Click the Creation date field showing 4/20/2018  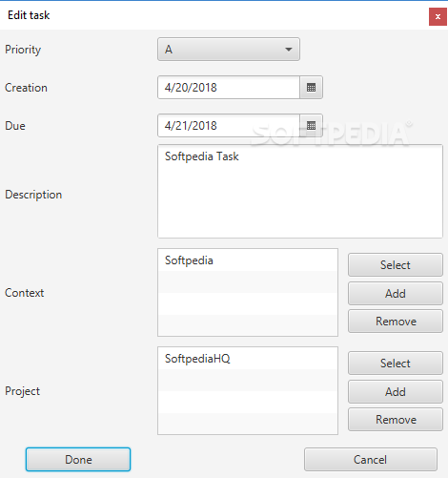(229, 88)
